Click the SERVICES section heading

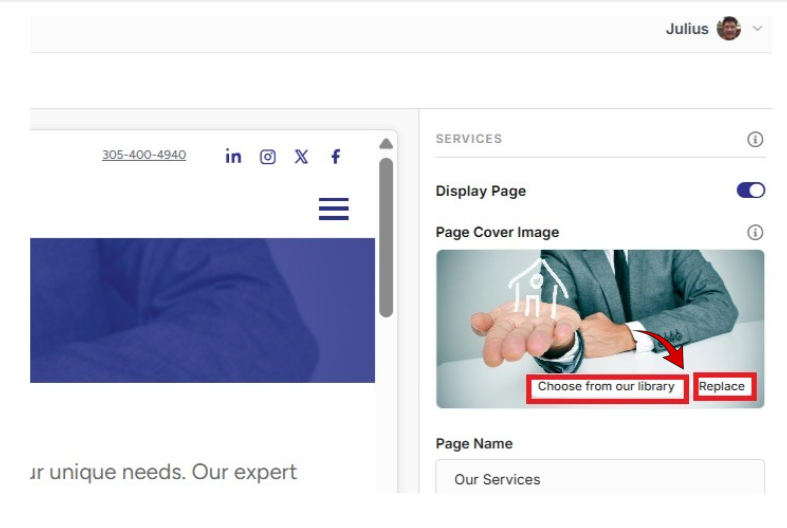[469, 139]
